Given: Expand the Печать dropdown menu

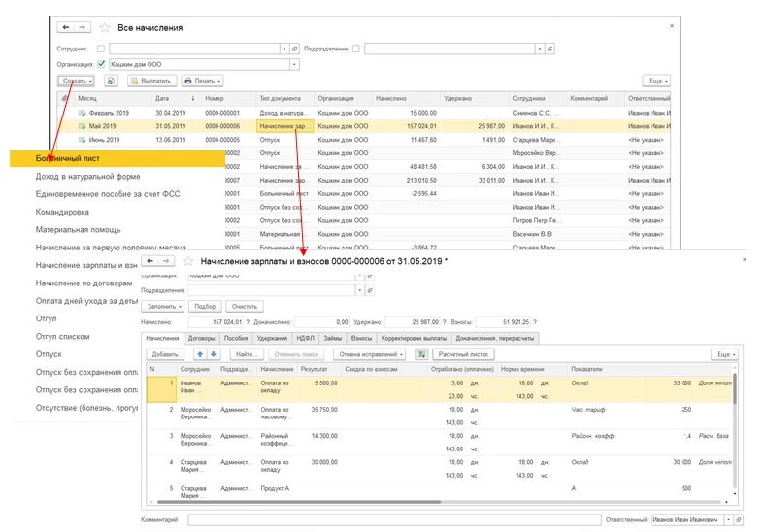Looking at the screenshot, I should 203,81.
